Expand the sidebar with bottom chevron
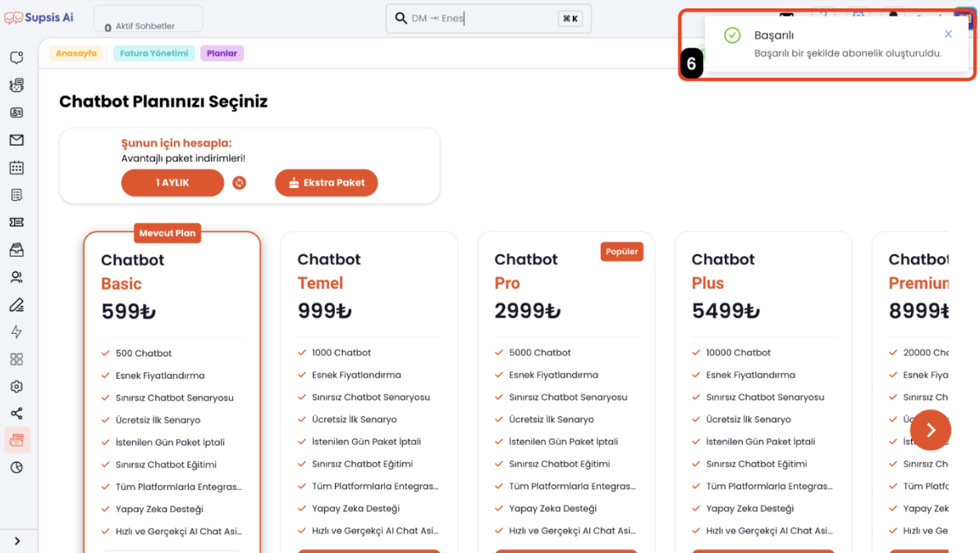 pyautogui.click(x=17, y=542)
